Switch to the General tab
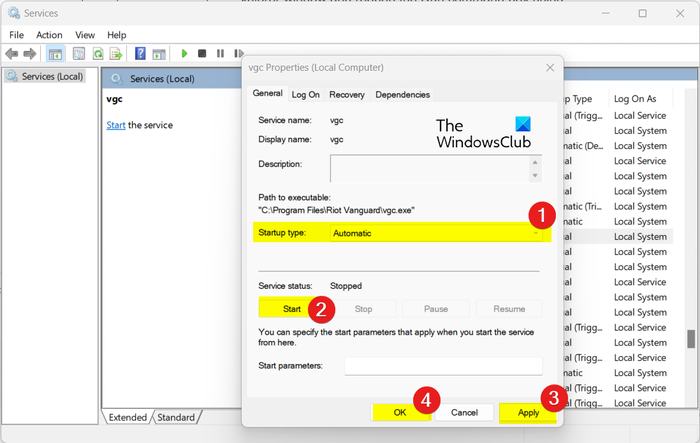700x443 pixels. [267, 93]
